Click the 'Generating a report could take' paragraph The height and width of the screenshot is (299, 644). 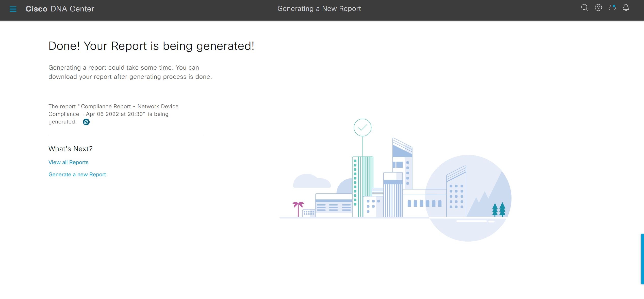coord(130,72)
